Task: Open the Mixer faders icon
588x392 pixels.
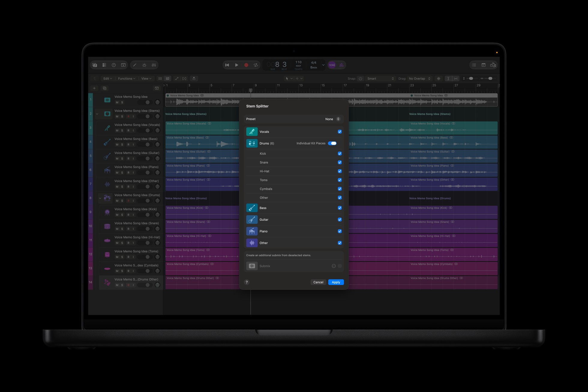Action: click(x=154, y=65)
